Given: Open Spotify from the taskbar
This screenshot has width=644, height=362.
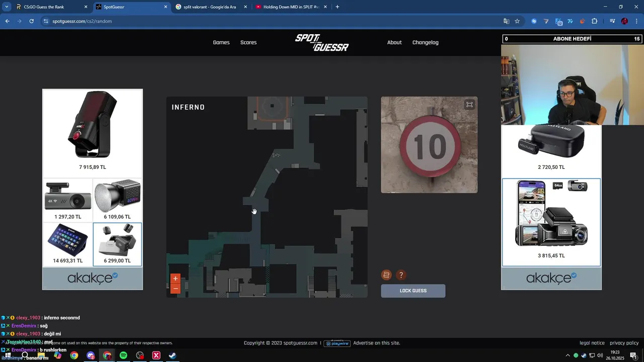Looking at the screenshot, I should pyautogui.click(x=123, y=355).
